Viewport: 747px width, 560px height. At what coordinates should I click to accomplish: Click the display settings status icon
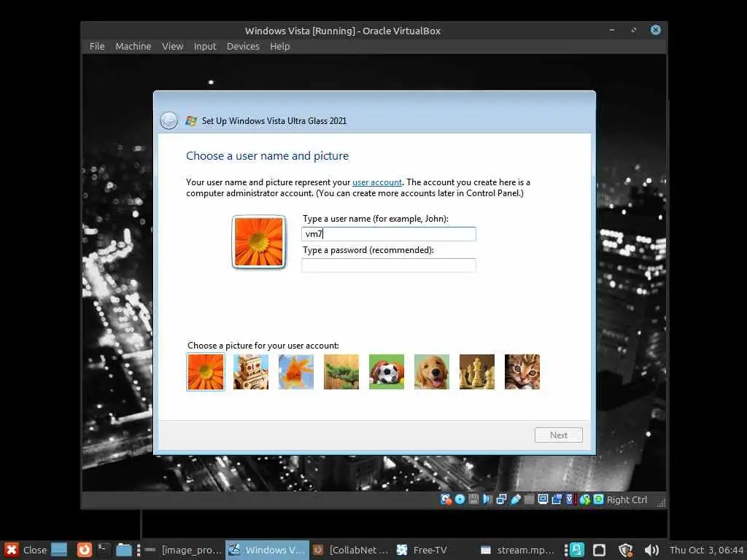click(543, 499)
